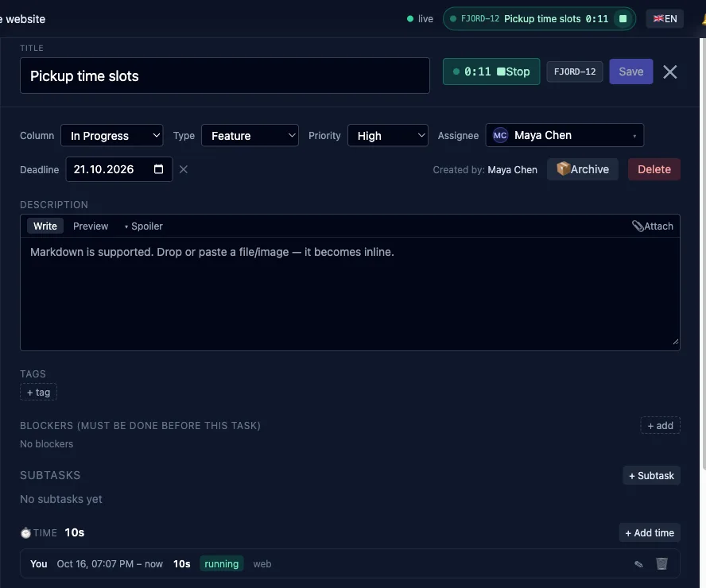
Task: Add a new subtask
Action: tap(651, 475)
